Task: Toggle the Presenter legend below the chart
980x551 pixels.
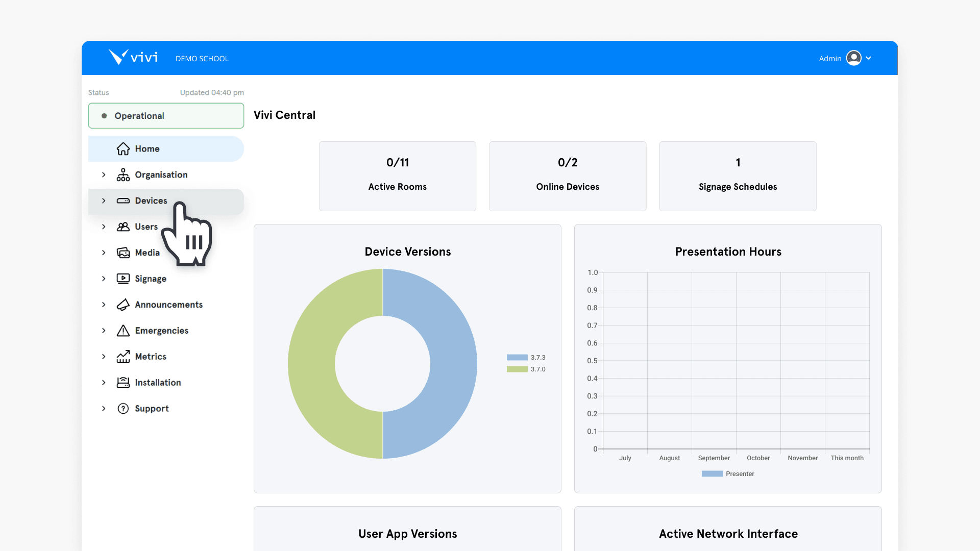Action: click(727, 473)
